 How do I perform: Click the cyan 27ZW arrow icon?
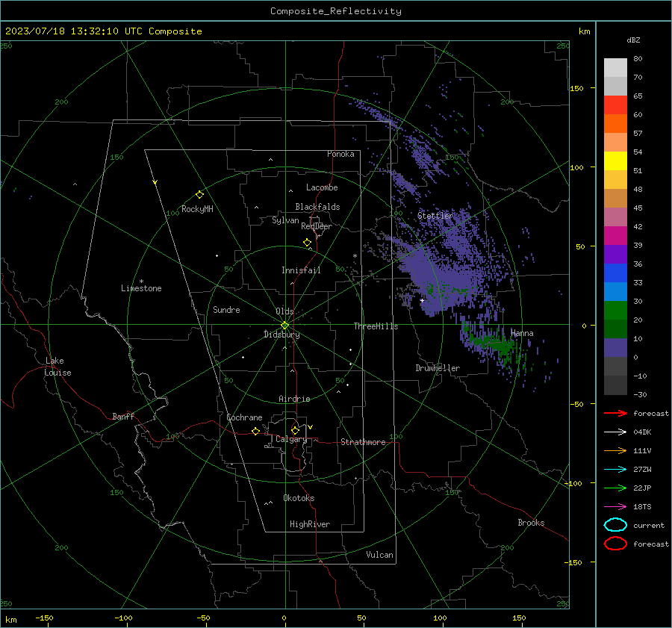click(x=615, y=470)
